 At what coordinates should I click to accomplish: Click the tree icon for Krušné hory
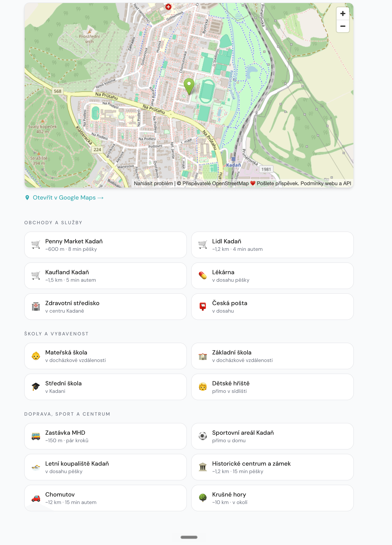(203, 498)
